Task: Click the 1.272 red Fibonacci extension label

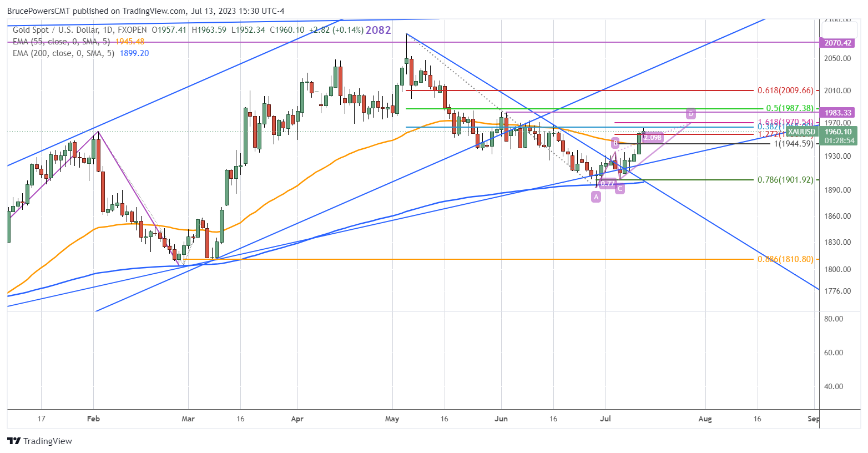Action: coord(772,134)
